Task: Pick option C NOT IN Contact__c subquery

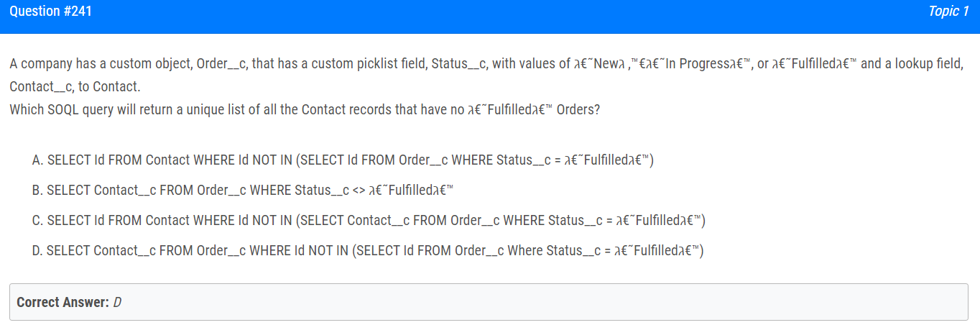Action: (369, 220)
